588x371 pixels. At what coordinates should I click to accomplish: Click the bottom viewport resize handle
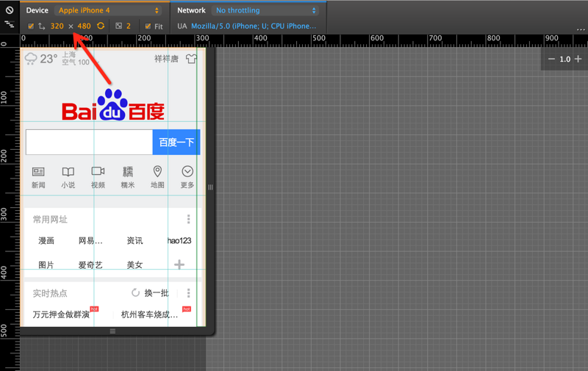112,331
